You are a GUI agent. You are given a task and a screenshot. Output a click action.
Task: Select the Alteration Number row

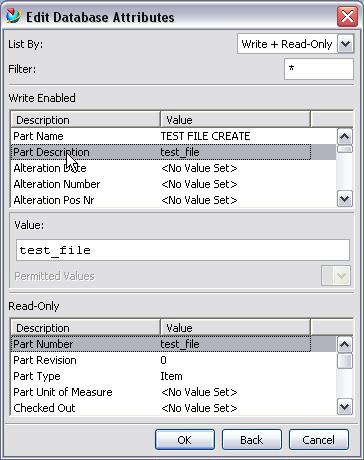pyautogui.click(x=173, y=184)
